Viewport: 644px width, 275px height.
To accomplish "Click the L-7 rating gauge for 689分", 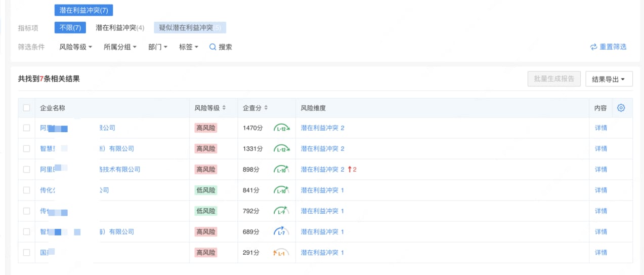I will (281, 232).
